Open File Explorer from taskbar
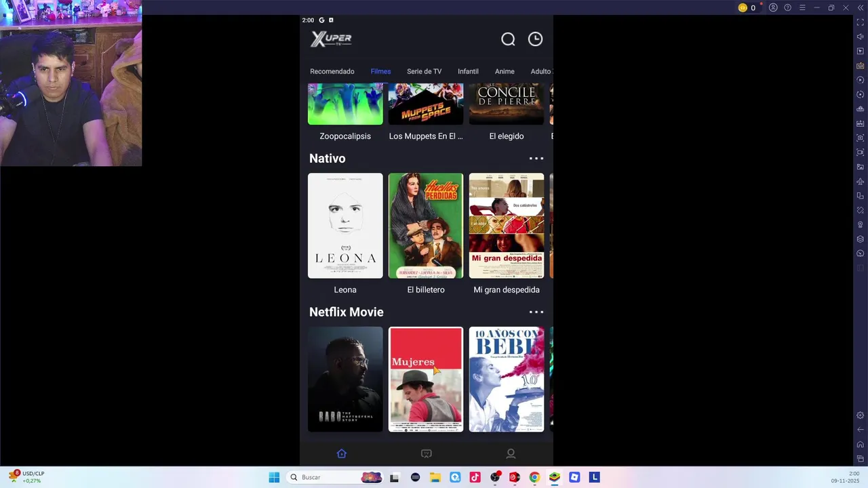Viewport: 868px width, 488px height. [x=435, y=477]
